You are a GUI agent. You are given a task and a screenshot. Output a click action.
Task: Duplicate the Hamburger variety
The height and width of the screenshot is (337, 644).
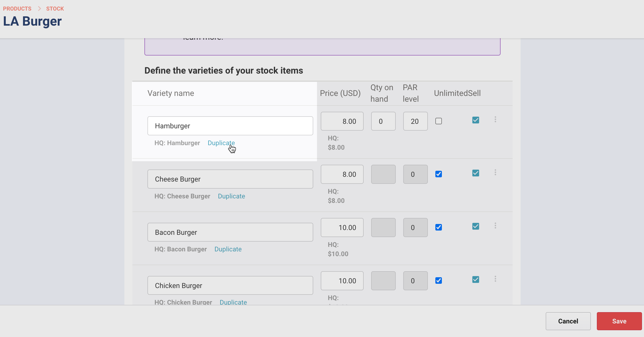pos(221,143)
